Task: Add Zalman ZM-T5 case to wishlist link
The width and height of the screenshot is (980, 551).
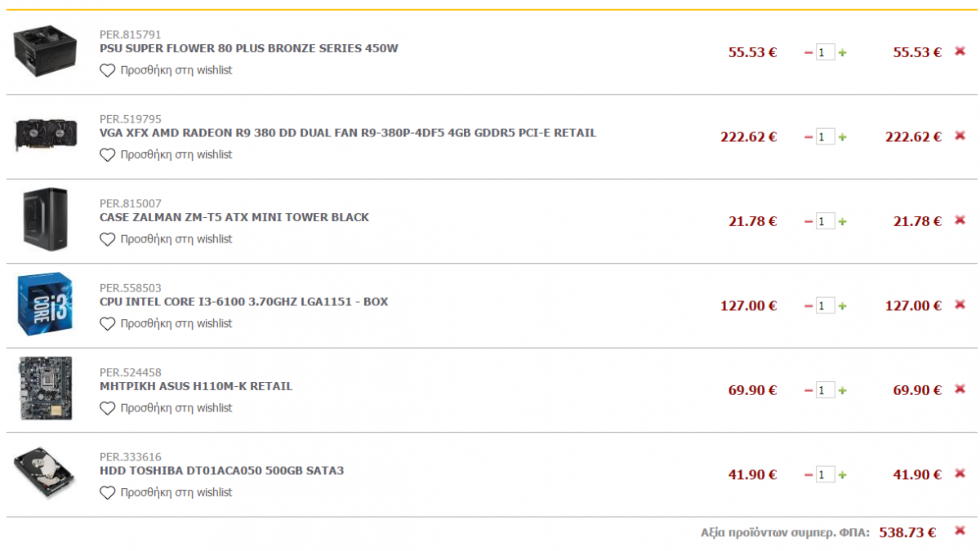Action: click(x=167, y=239)
